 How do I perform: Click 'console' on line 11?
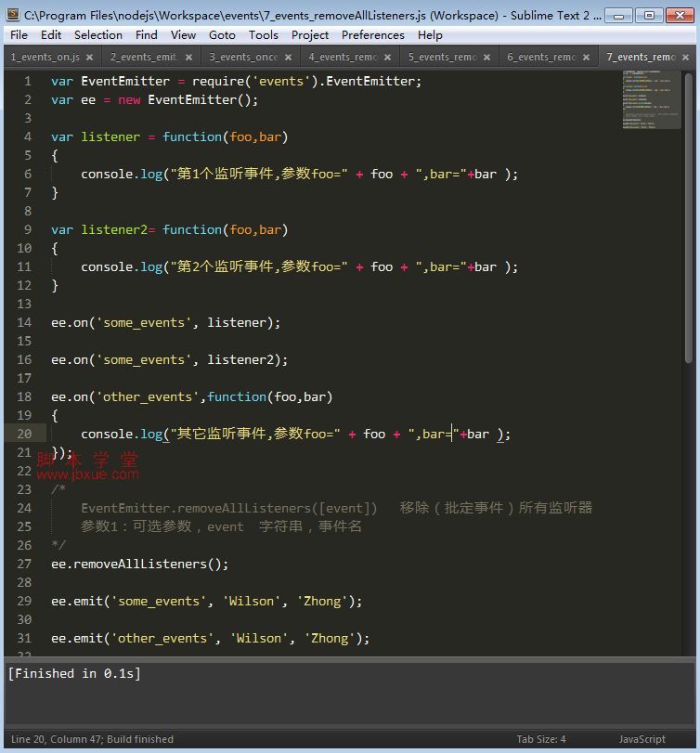pyautogui.click(x=107, y=267)
